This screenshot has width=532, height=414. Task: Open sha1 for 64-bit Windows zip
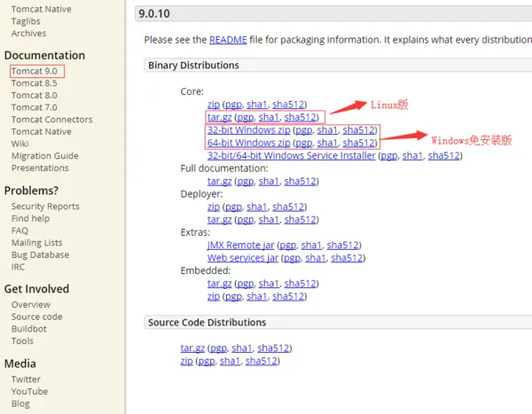point(327,143)
